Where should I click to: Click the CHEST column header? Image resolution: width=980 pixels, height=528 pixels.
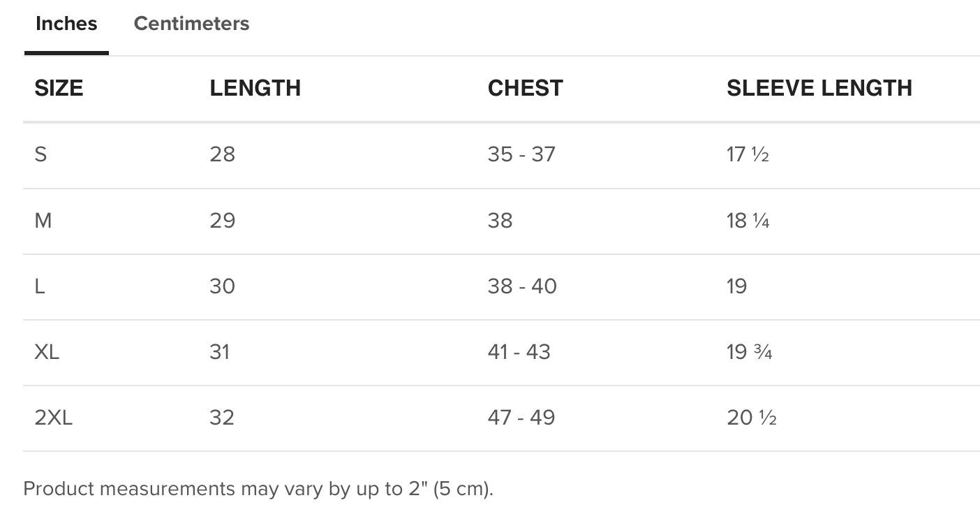[525, 88]
